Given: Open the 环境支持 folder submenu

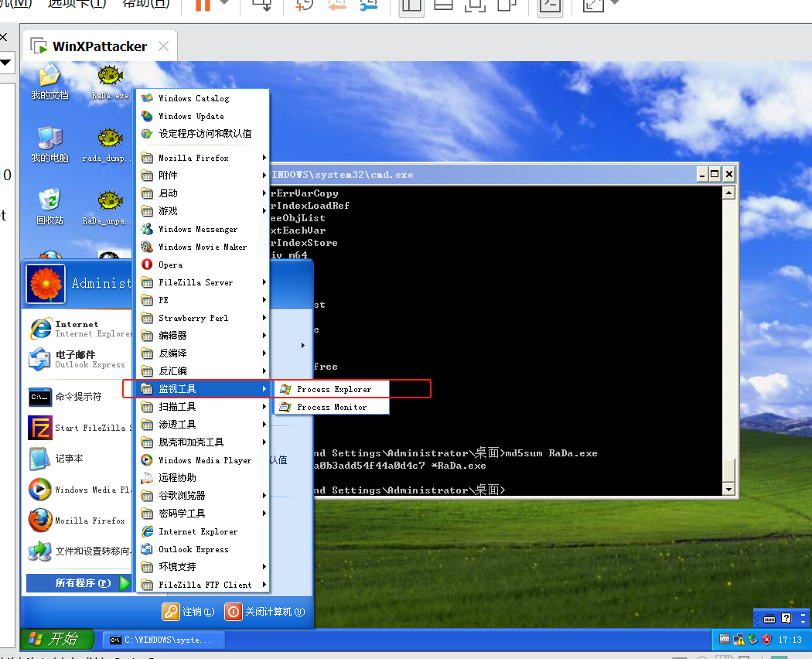Looking at the screenshot, I should click(203, 567).
